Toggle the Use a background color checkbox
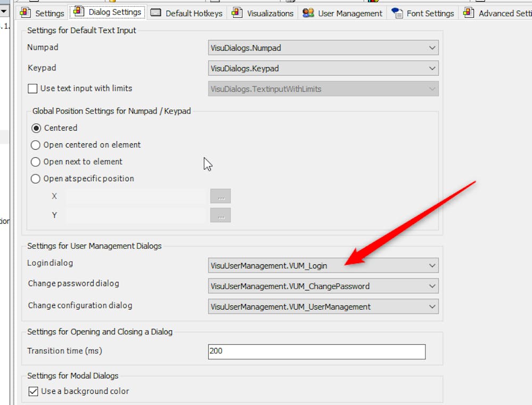The image size is (532, 405). click(33, 391)
